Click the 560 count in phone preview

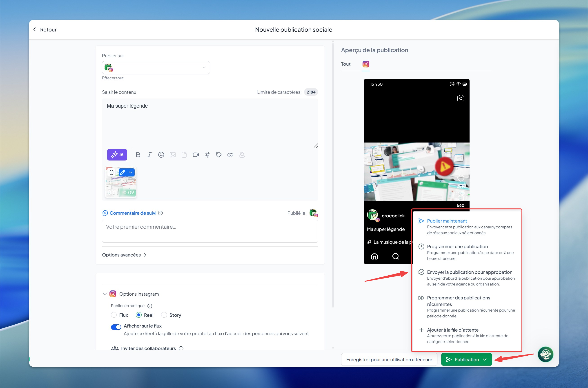[x=460, y=205]
